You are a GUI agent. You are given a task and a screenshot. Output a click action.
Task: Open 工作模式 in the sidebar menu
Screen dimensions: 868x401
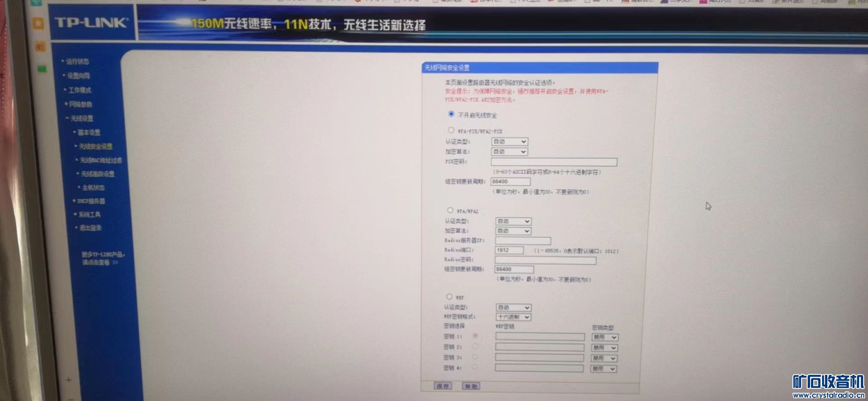tap(80, 90)
